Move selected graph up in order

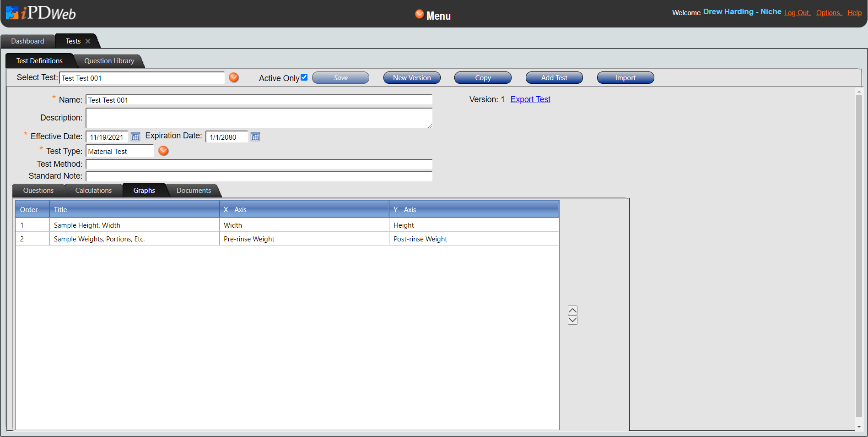click(572, 310)
